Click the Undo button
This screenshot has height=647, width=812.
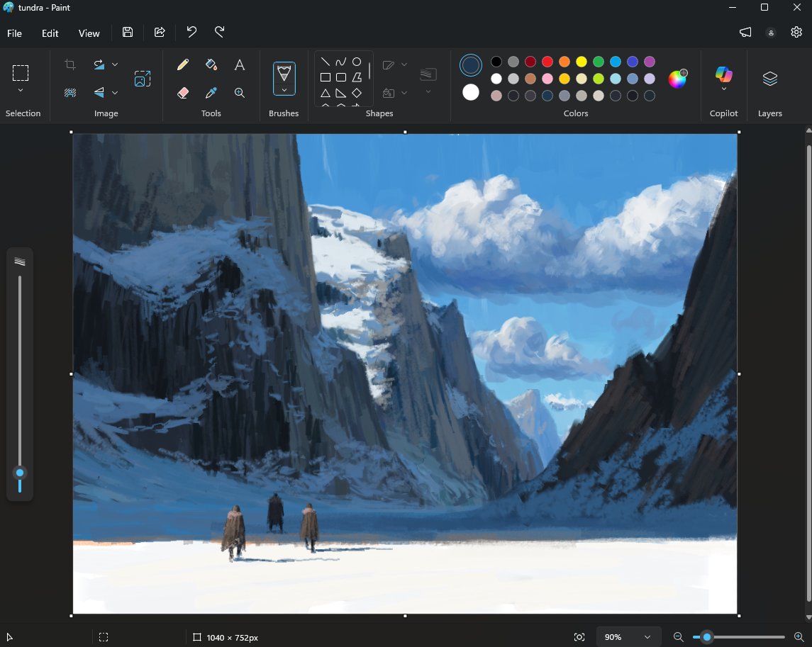click(x=191, y=32)
